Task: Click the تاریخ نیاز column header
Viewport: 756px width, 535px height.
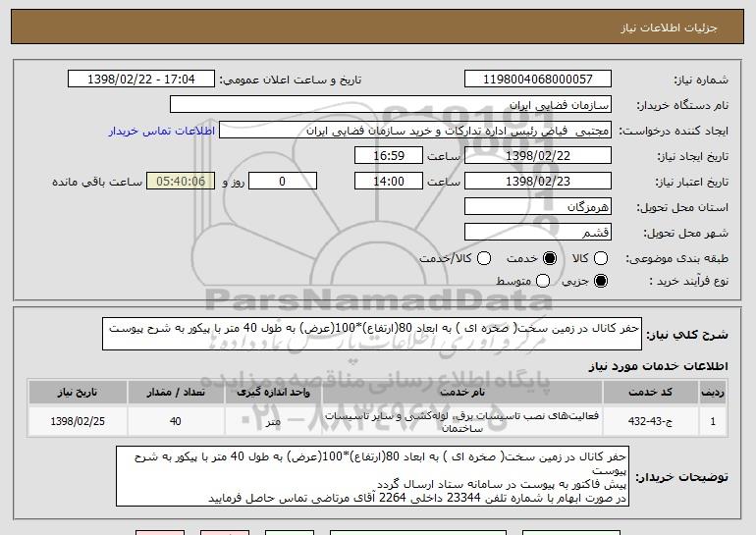Action: (x=78, y=393)
